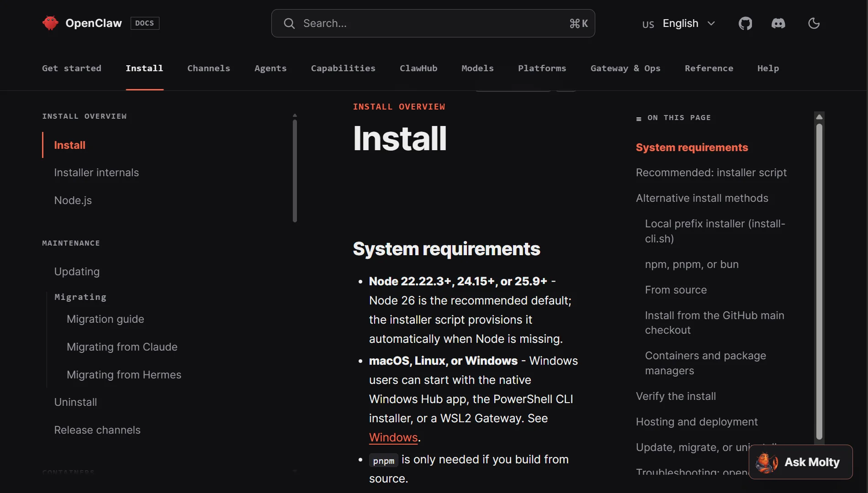Click the OpenClaw red logo icon
Screen dimensions: 868x493
pyautogui.click(x=50, y=23)
